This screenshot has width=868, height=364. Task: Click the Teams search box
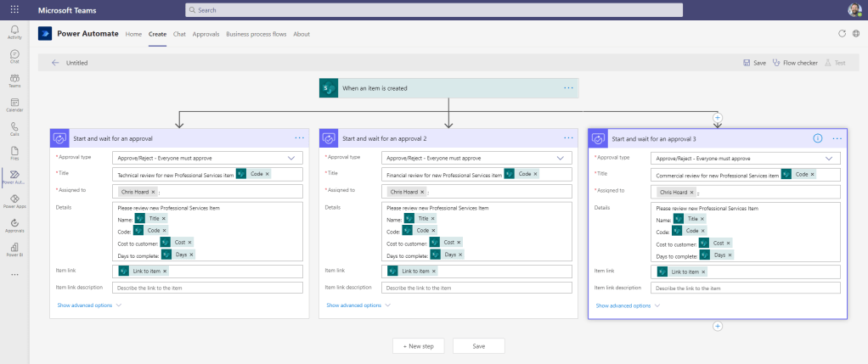pyautogui.click(x=434, y=9)
